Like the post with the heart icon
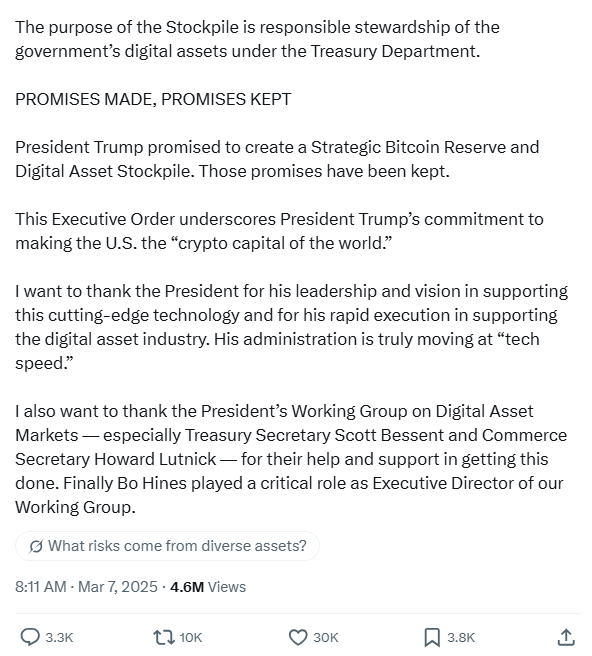Screen dimensions: 592x656 coord(298,637)
